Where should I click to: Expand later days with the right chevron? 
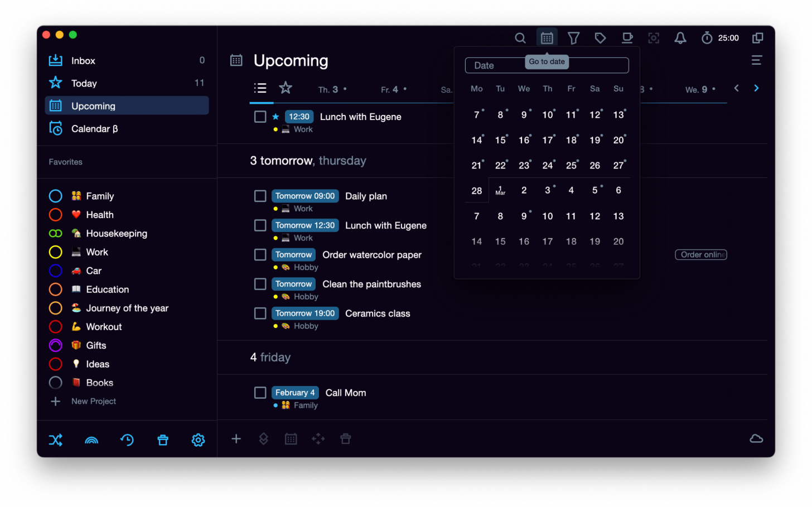(x=756, y=88)
